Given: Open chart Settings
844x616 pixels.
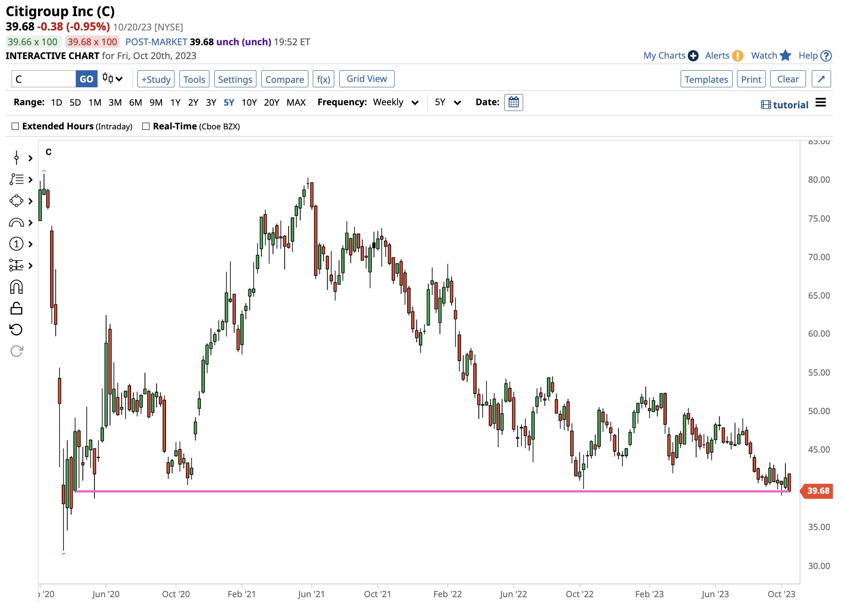Looking at the screenshot, I should (x=235, y=79).
